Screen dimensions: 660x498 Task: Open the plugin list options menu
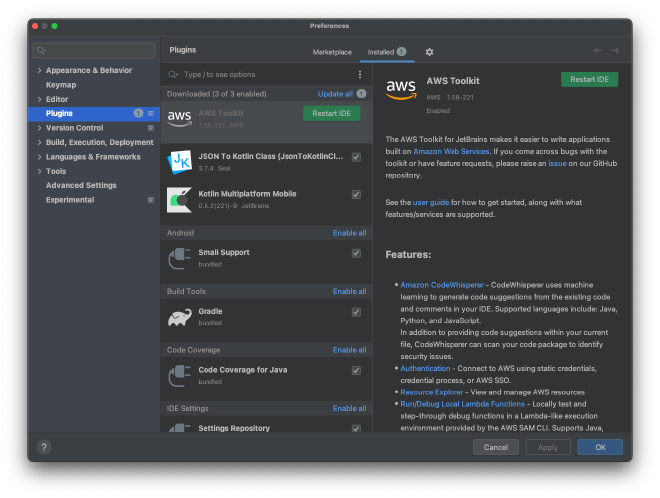point(360,74)
